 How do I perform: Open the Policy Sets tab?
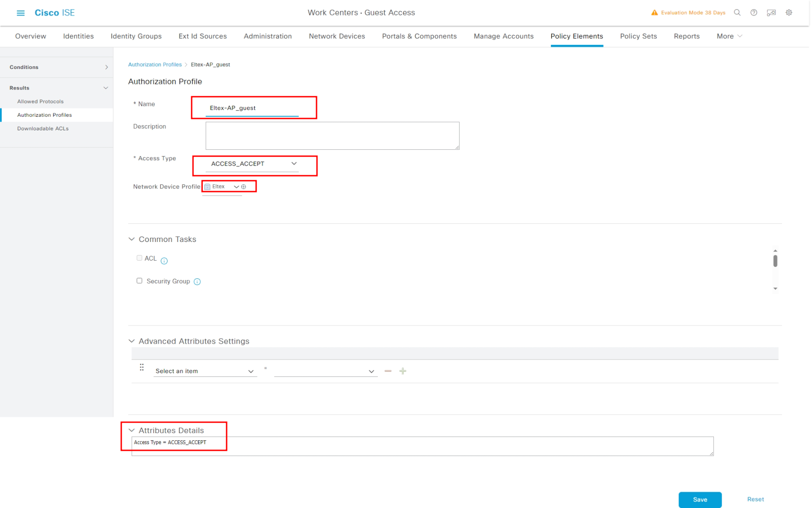click(x=639, y=36)
